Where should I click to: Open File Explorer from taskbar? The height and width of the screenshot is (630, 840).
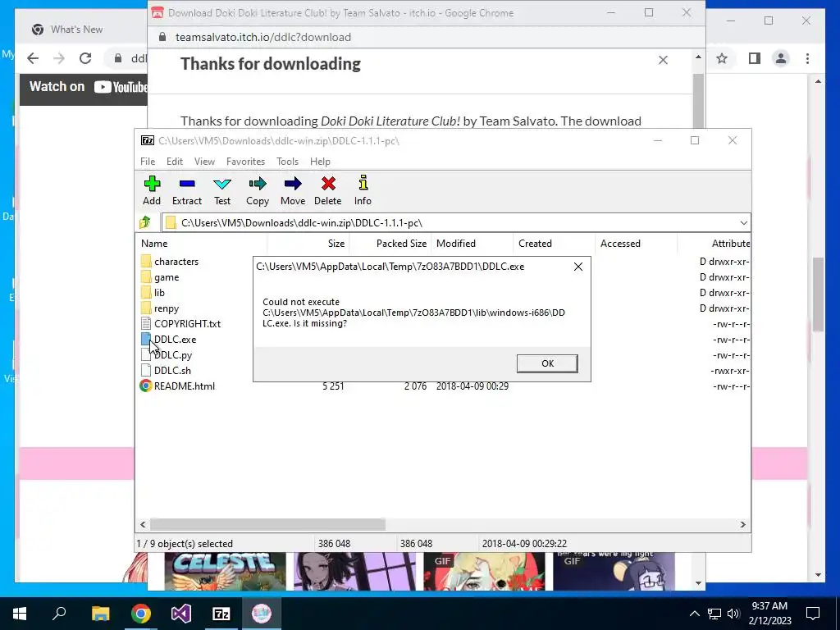pos(100,614)
